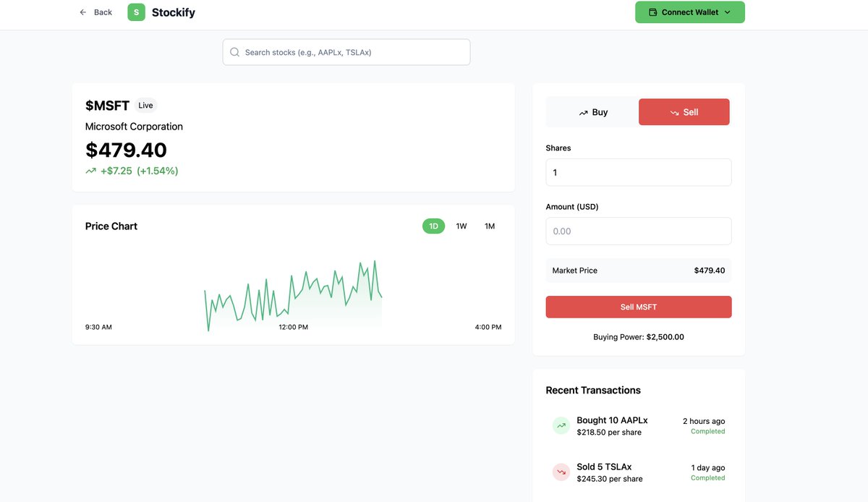This screenshot has height=502, width=868.
Task: Expand the Connect Wallet chevron
Action: (x=727, y=12)
